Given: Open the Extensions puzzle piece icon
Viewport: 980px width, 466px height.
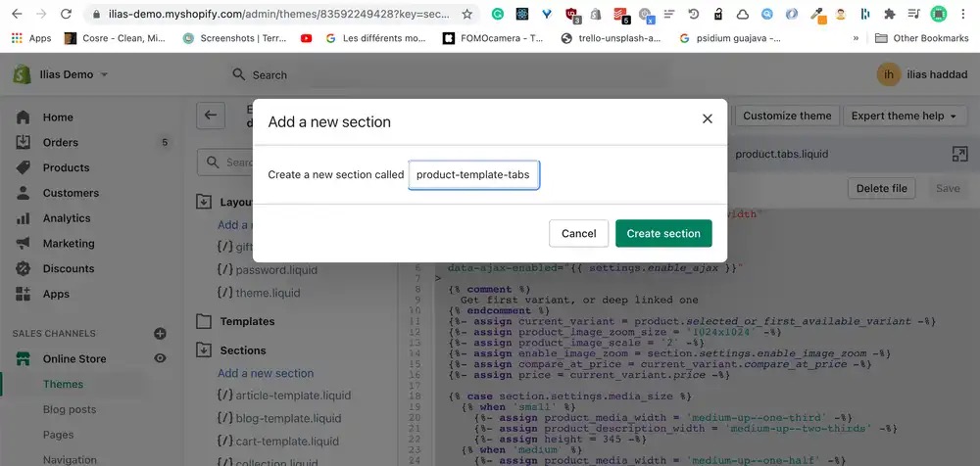Looking at the screenshot, I should [x=889, y=14].
